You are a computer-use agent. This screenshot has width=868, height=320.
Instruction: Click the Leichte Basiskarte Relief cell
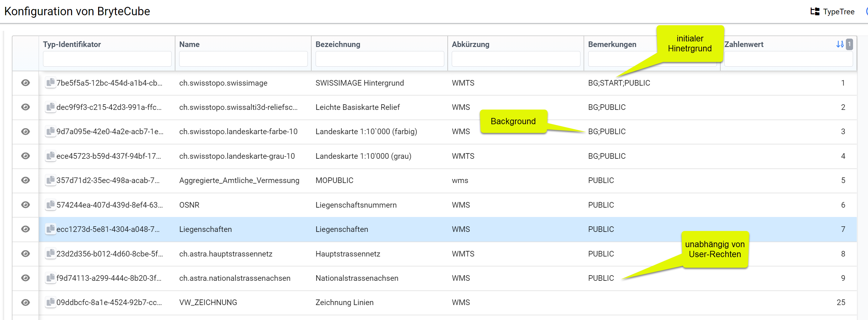(357, 107)
